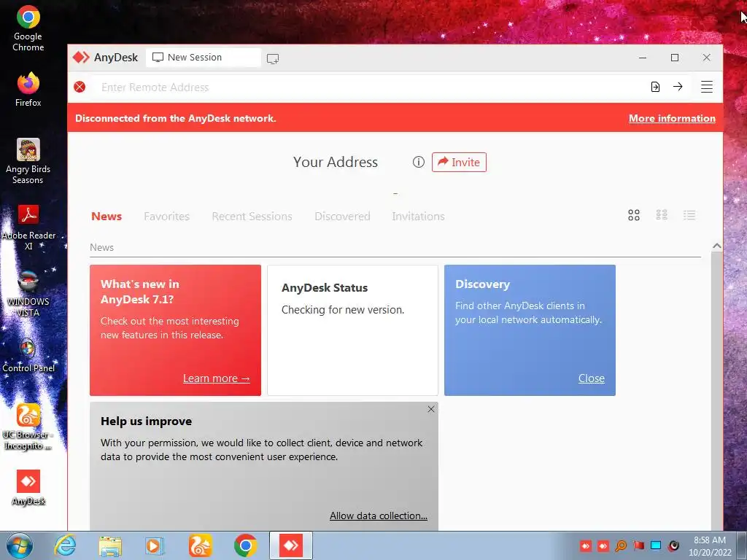Open a new session tab with plus-monitor icon
This screenshot has height=560, width=747.
click(273, 58)
